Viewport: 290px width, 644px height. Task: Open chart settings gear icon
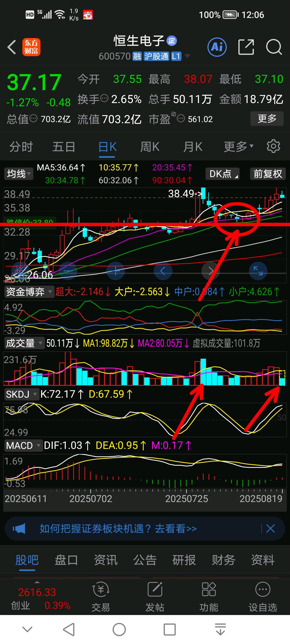(273, 146)
